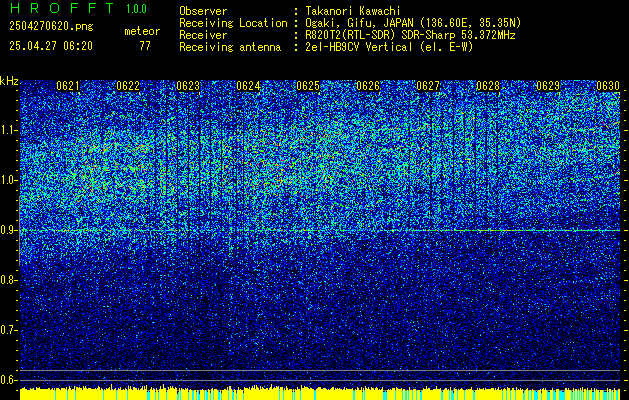Viewport: 629px width, 400px height.
Task: Click the 0625 time marker
Action: pyautogui.click(x=308, y=86)
